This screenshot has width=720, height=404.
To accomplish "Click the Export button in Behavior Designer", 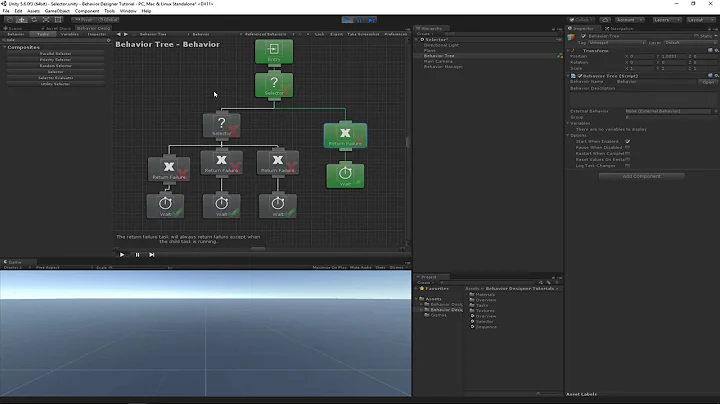I will (x=336, y=34).
